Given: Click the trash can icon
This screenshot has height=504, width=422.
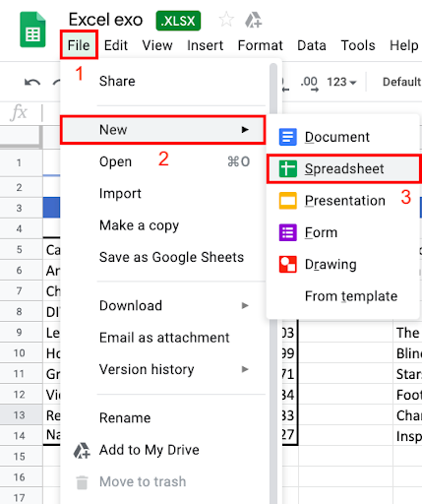Looking at the screenshot, I should (82, 482).
